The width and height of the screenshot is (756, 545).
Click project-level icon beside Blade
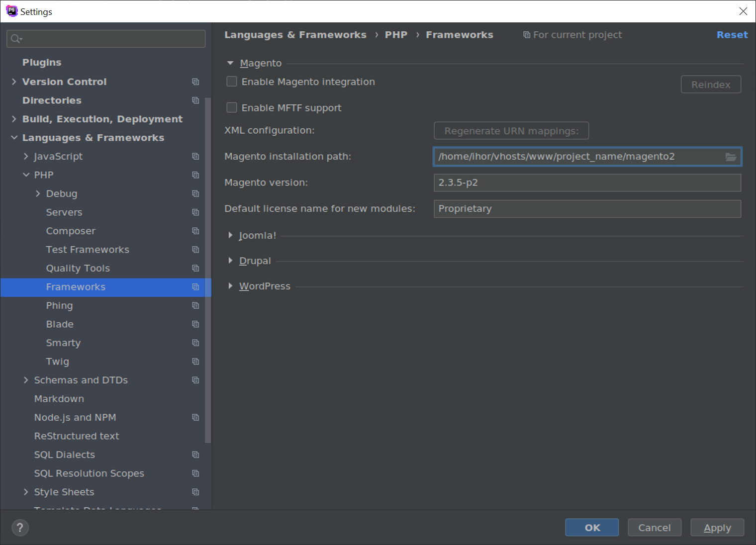point(195,324)
